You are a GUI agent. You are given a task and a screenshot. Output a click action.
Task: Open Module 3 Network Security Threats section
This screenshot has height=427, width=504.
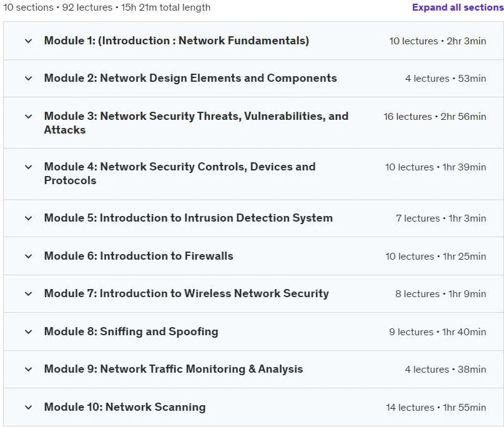(x=196, y=123)
